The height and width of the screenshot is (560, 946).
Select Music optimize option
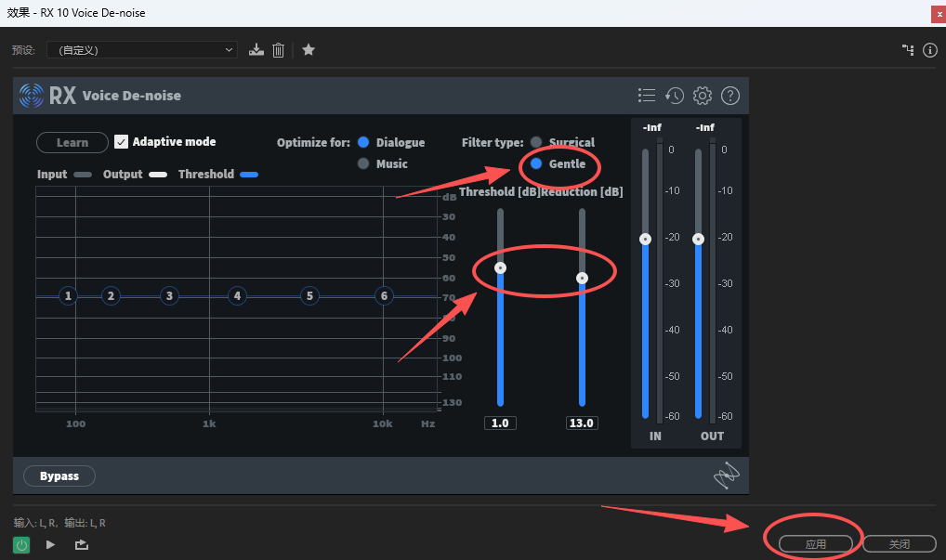[x=363, y=163]
